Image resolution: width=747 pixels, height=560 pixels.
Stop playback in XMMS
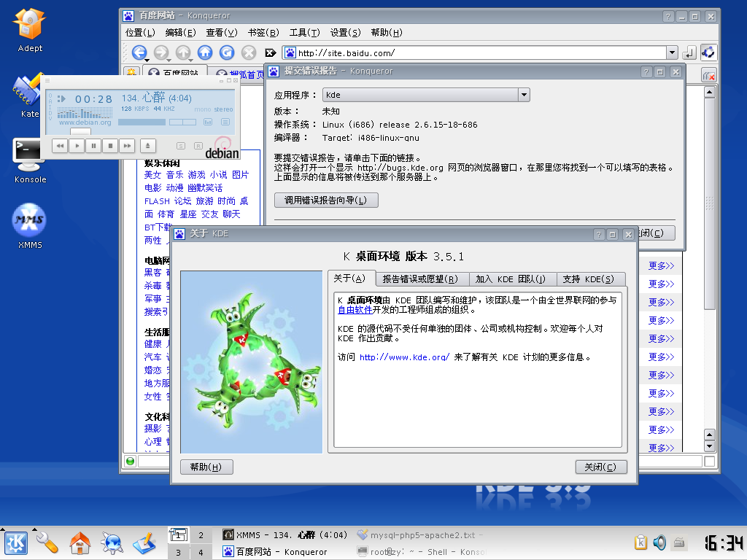pos(110,146)
